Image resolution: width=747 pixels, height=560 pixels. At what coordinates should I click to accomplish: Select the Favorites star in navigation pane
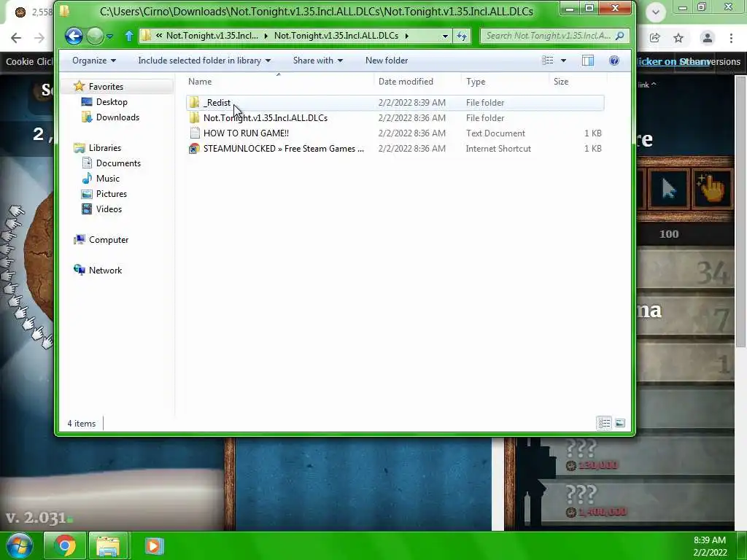[79, 86]
